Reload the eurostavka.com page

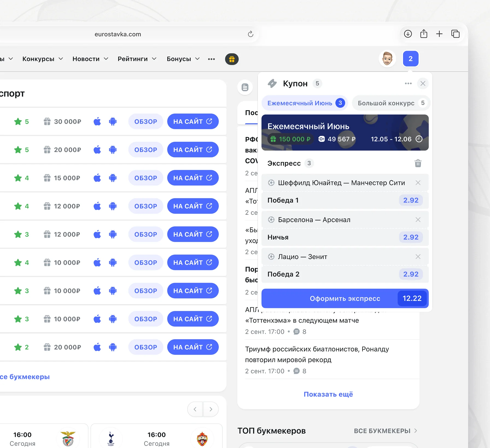click(250, 34)
